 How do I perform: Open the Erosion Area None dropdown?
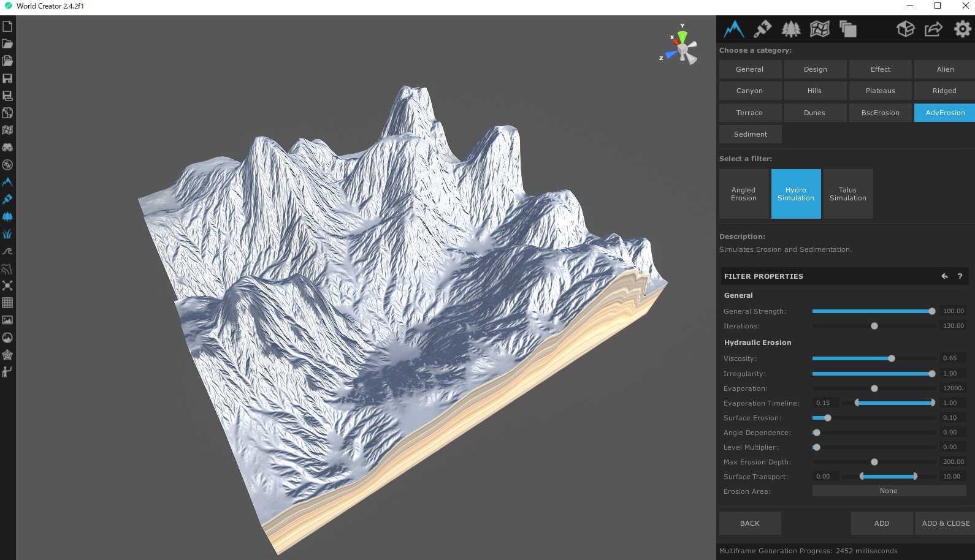[x=889, y=491]
